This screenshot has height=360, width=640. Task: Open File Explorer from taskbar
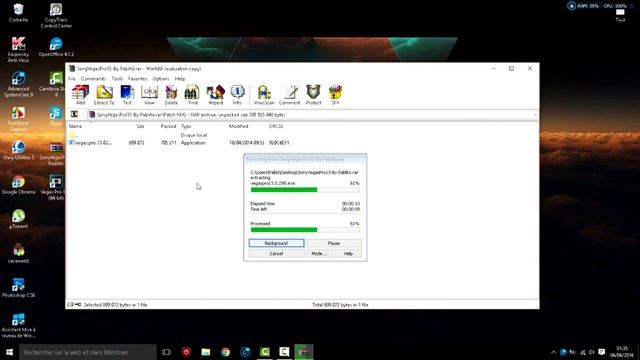(206, 352)
